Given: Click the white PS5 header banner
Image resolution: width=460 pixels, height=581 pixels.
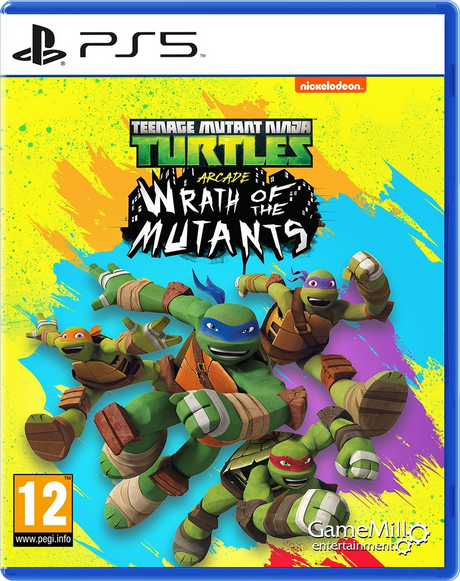Looking at the screenshot, I should [230, 44].
